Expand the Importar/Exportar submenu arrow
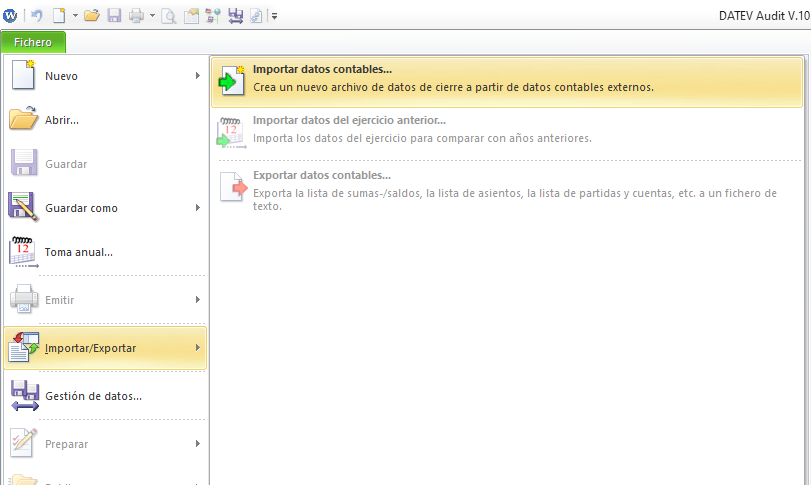The width and height of the screenshot is (811, 485). click(198, 347)
